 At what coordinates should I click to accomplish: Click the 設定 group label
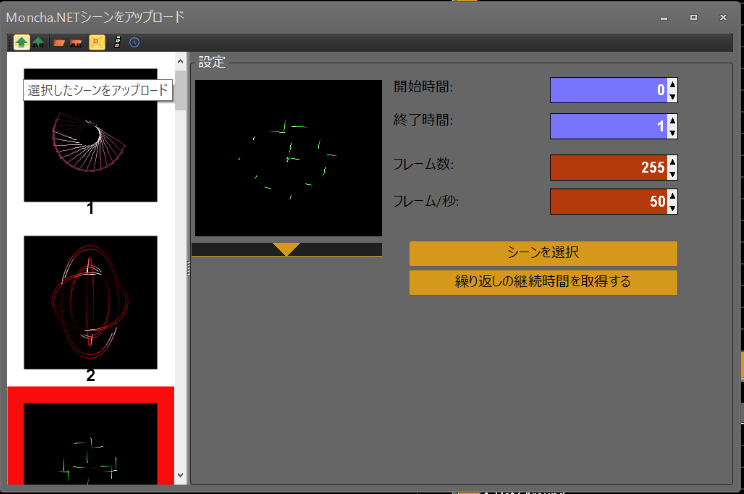coord(212,62)
